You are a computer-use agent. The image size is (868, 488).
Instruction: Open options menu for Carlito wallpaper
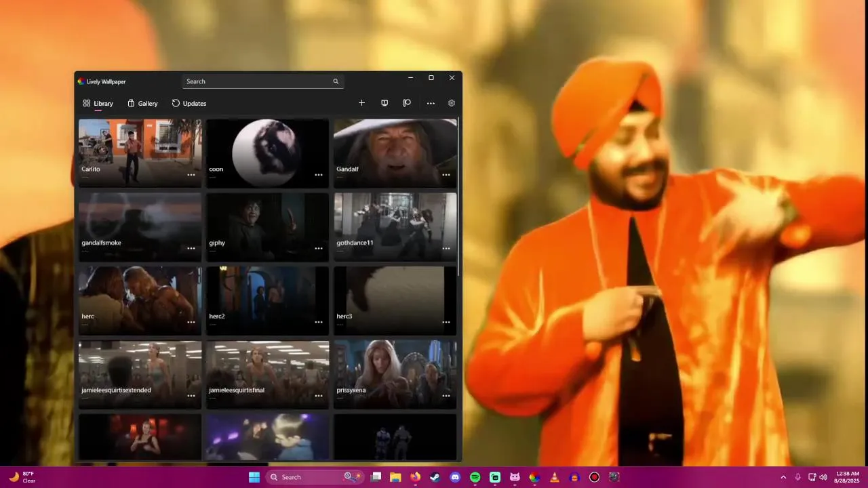pos(191,175)
